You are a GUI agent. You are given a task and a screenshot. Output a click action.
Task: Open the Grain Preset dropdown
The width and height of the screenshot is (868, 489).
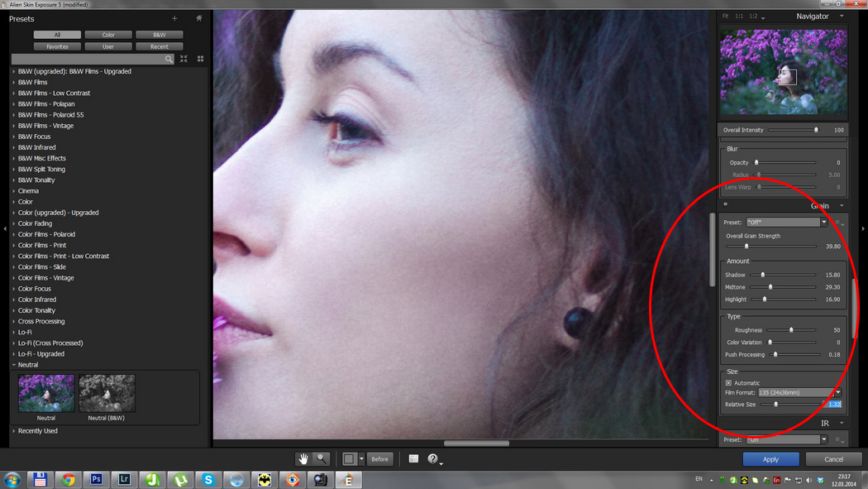click(787, 222)
